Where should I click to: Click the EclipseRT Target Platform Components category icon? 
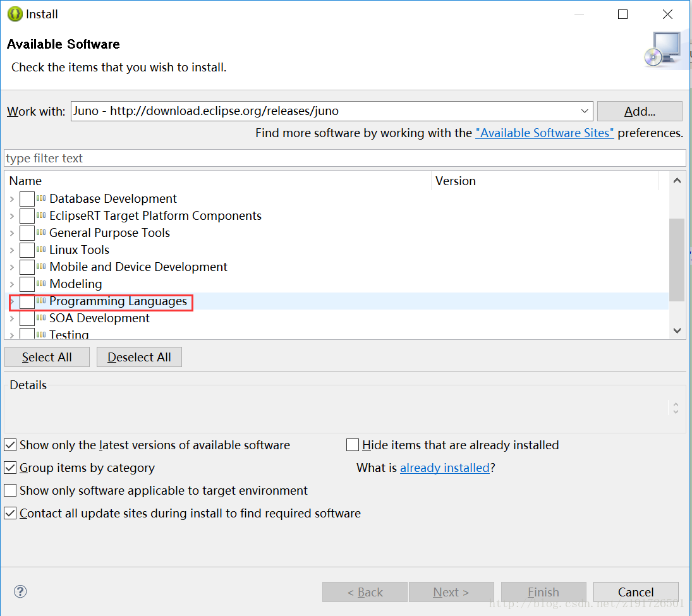coord(41,216)
